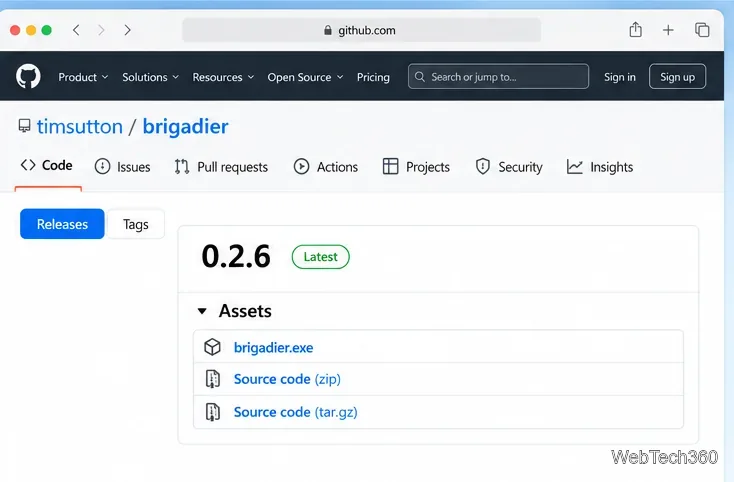Screen dimensions: 734x482
Task: Click the Sign in link
Action: [619, 77]
